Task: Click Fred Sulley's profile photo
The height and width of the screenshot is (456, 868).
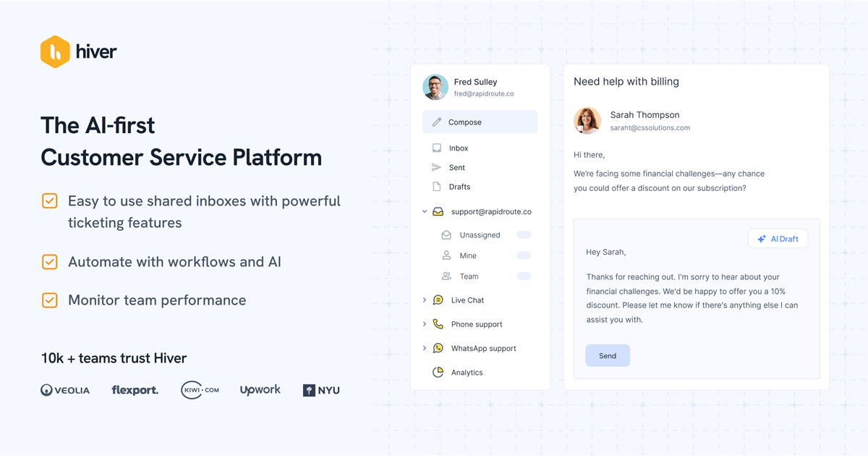Action: (x=435, y=87)
